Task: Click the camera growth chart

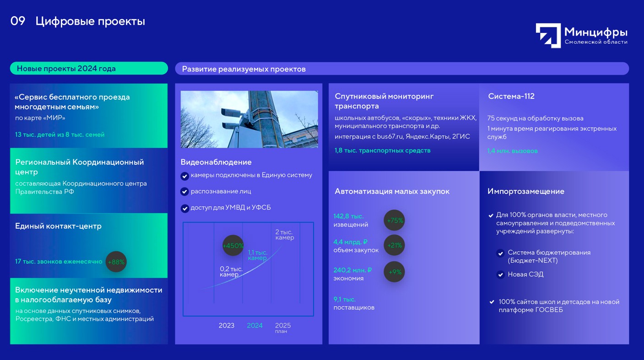Action: coord(248,269)
